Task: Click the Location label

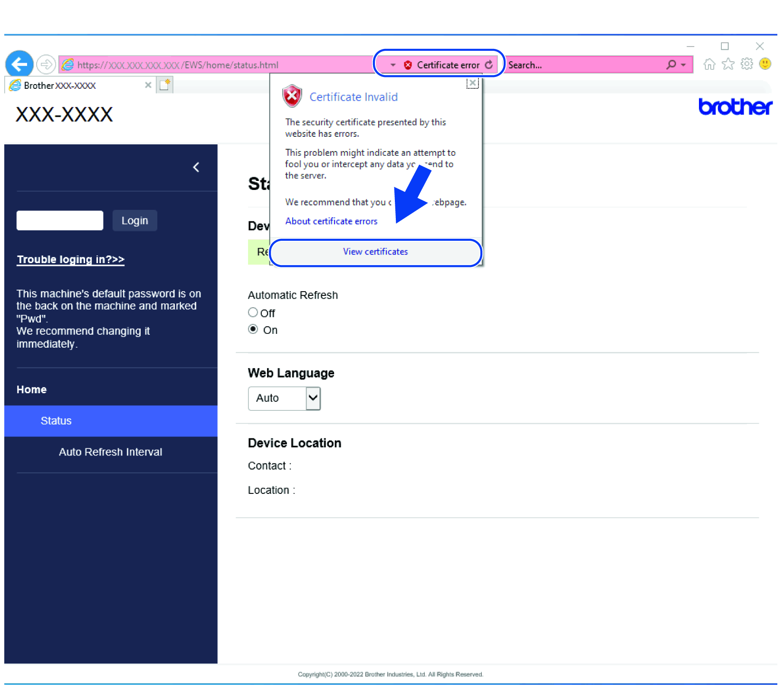Action: pyautogui.click(x=271, y=491)
